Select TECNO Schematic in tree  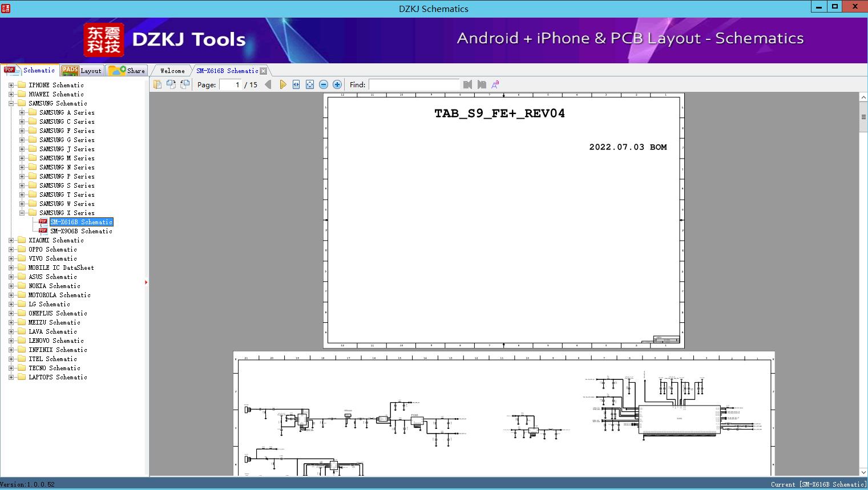54,368
